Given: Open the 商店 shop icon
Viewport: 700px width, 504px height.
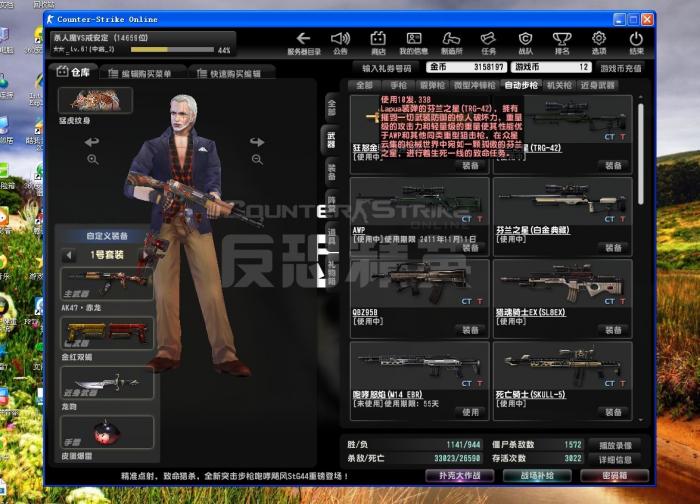Looking at the screenshot, I should [x=378, y=44].
